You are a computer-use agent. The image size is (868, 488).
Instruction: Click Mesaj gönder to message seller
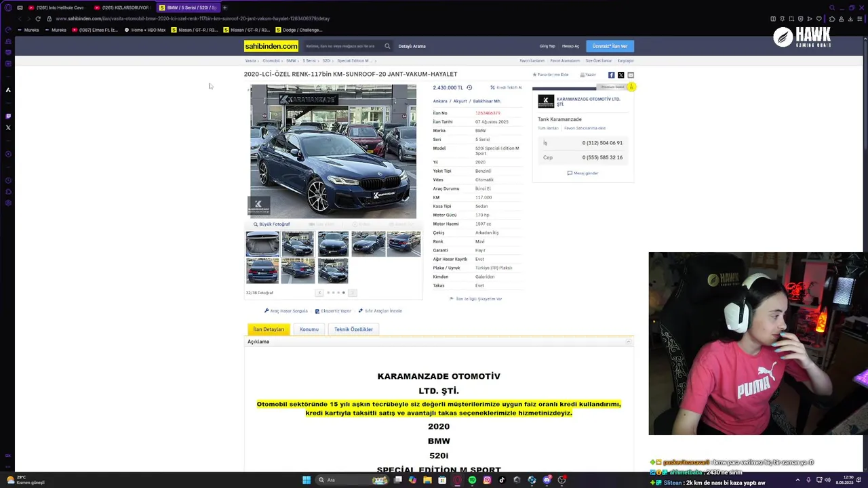583,173
